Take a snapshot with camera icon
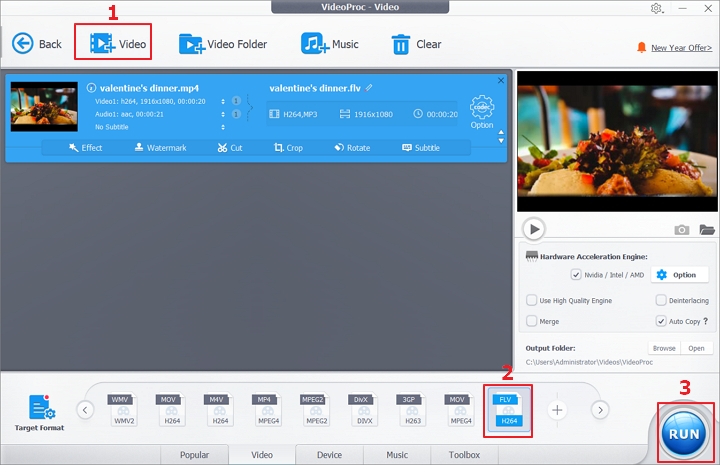This screenshot has height=465, width=720. point(681,230)
